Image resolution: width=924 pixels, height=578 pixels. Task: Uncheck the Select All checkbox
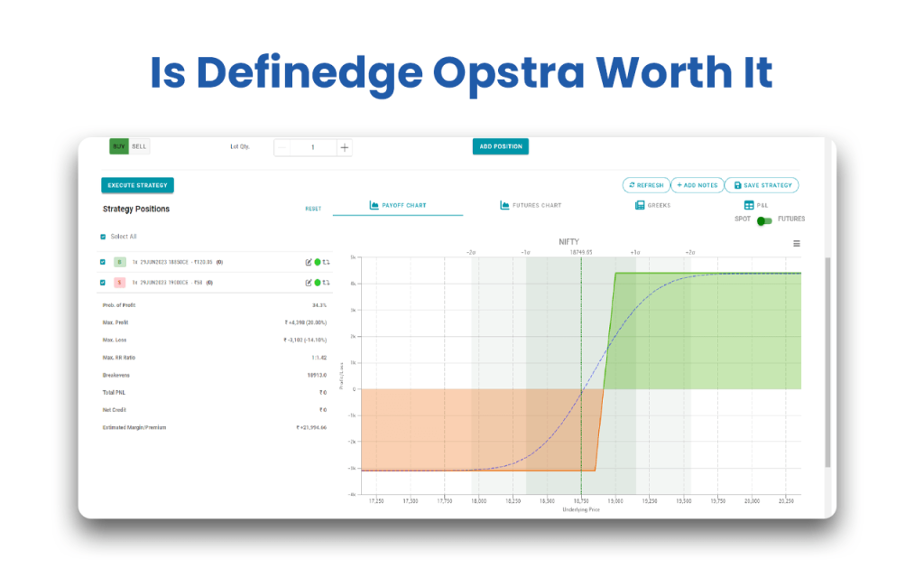pos(102,237)
